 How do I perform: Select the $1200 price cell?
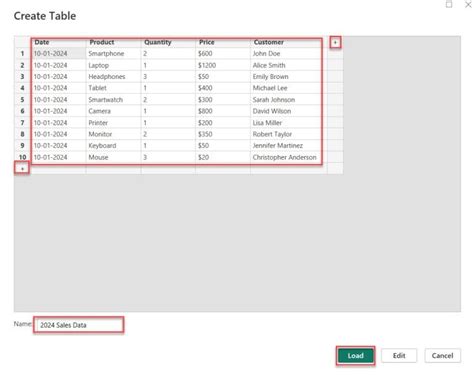(223, 65)
